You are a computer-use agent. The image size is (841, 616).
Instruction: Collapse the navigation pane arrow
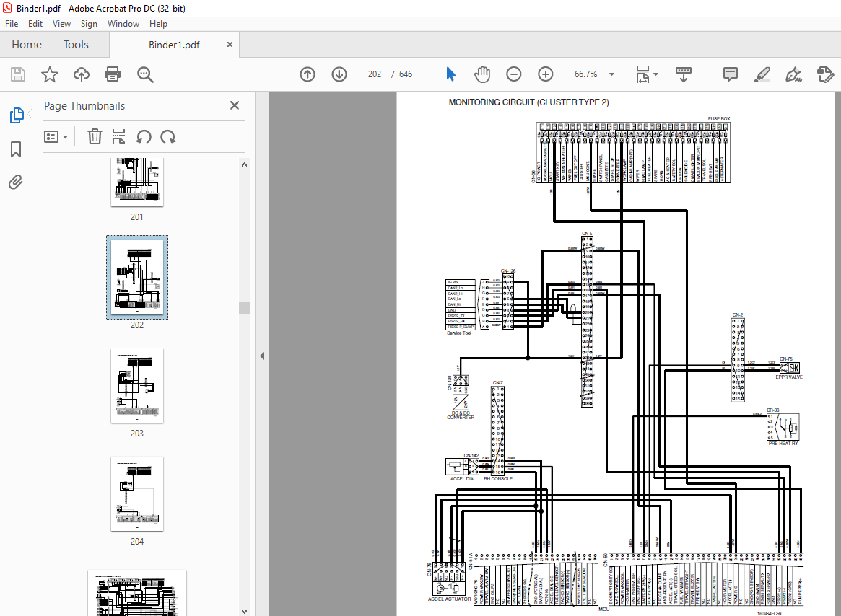pos(262,356)
